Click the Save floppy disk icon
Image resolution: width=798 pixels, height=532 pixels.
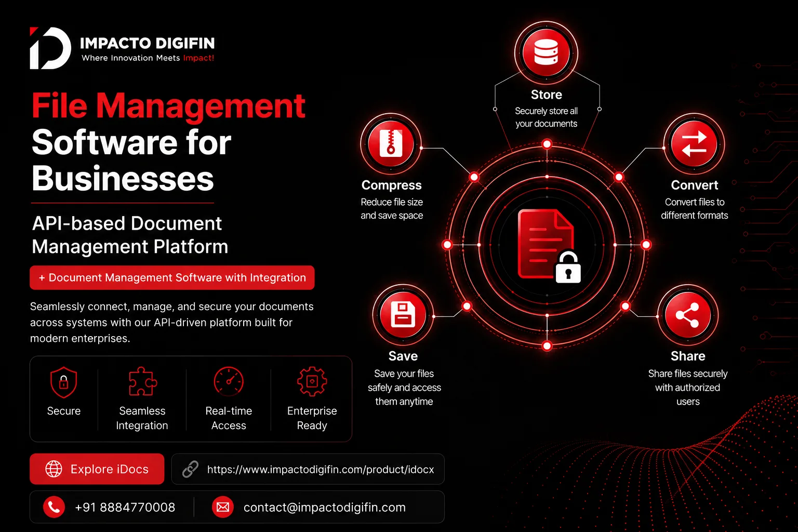pos(403,314)
